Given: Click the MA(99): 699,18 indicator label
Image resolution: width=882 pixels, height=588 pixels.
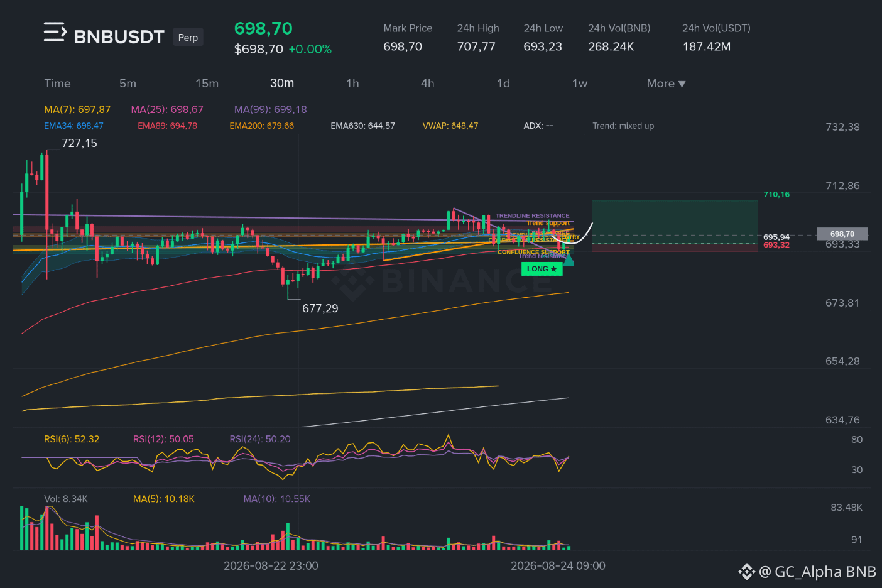Looking at the screenshot, I should click(x=271, y=109).
